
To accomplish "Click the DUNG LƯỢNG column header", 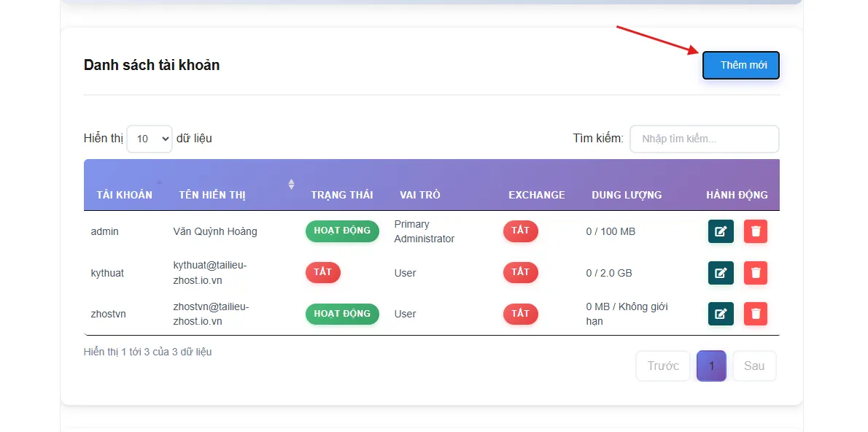I will click(627, 195).
